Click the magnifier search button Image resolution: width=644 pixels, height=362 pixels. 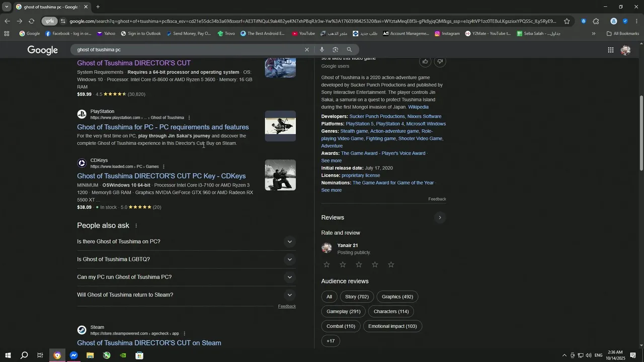pos(349,50)
